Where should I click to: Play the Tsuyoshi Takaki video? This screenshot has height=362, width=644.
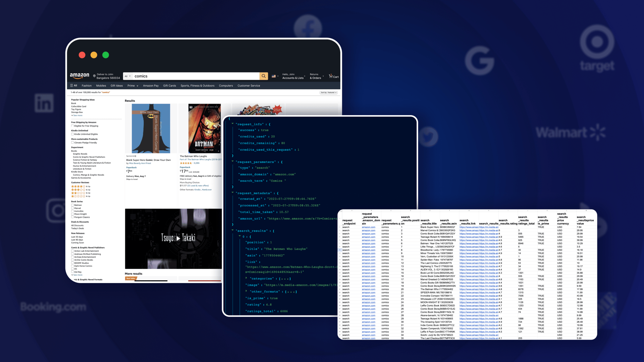pos(178,238)
